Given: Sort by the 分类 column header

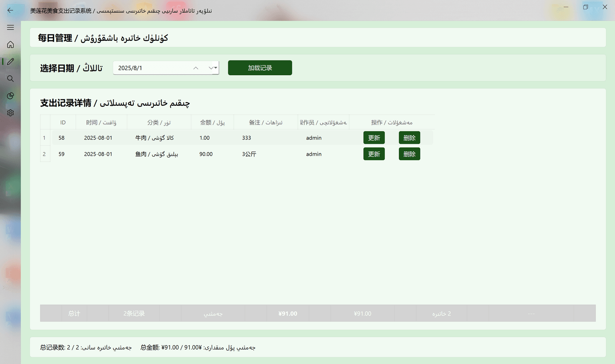Looking at the screenshot, I should click(x=159, y=122).
